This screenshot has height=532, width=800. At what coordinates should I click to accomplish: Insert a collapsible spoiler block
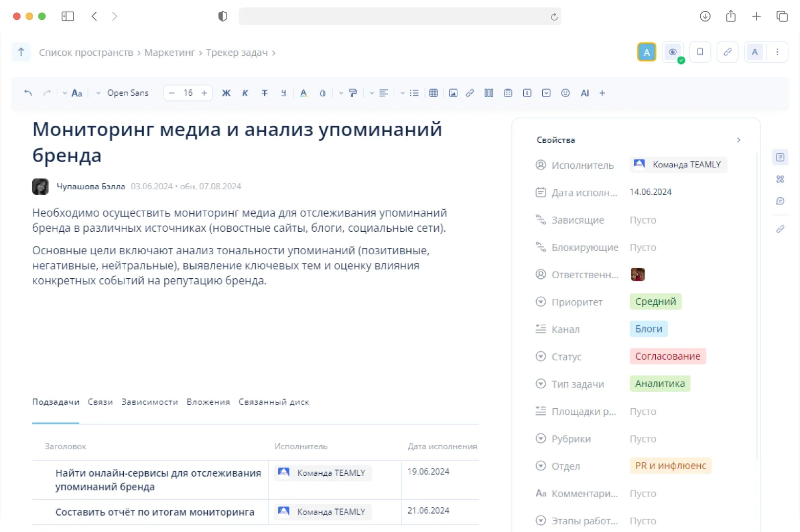point(546,93)
